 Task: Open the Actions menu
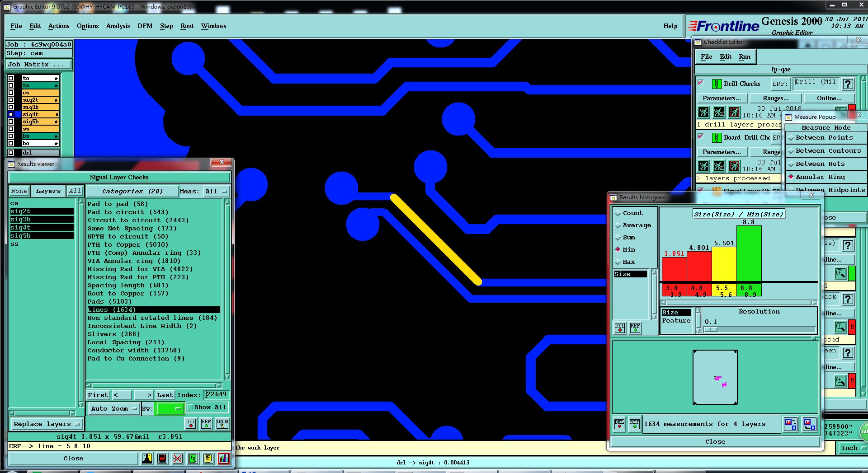tap(59, 26)
